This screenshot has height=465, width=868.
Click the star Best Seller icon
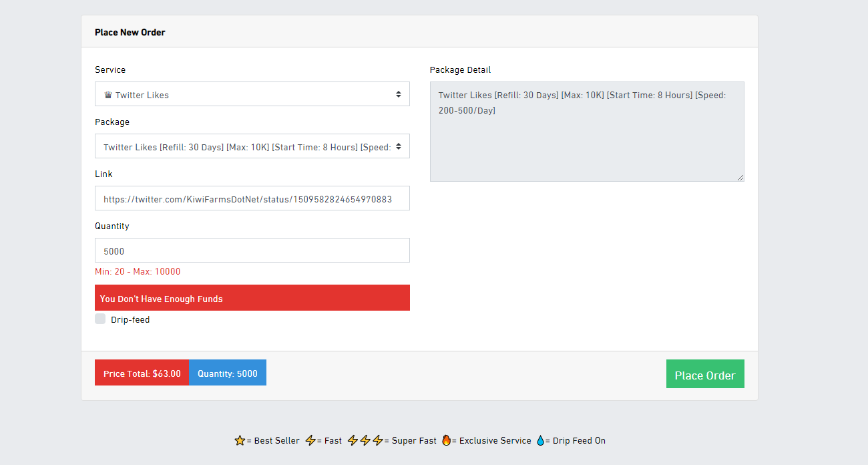(x=240, y=440)
